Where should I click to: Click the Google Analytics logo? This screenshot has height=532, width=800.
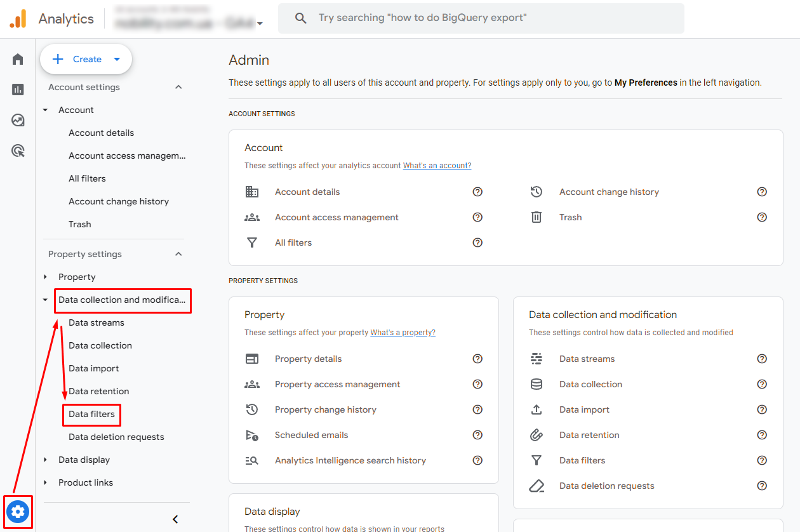click(x=18, y=18)
